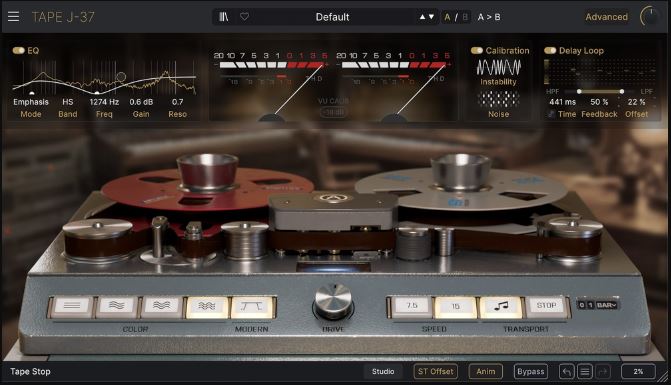
Task: Select the first flat-lines color button
Action: [x=72, y=306]
